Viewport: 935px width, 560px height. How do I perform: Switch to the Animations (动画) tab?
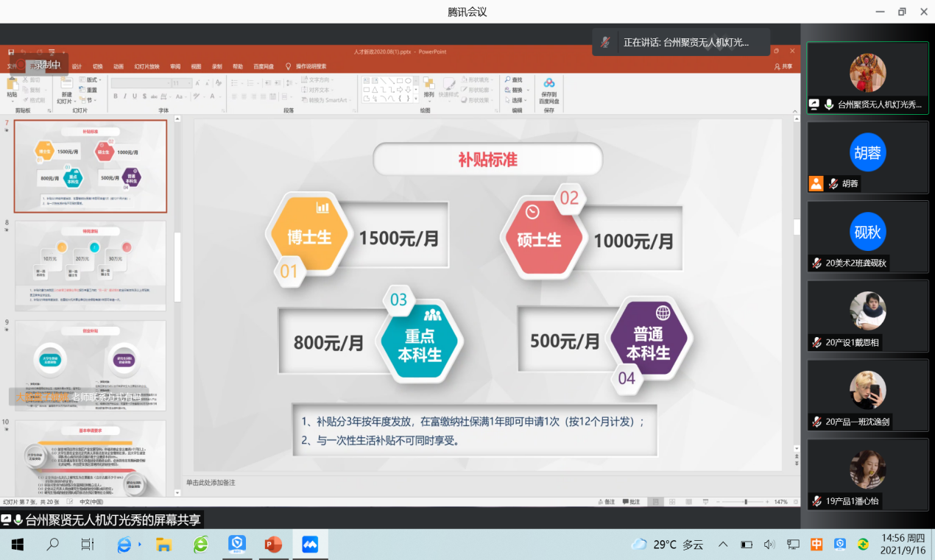[x=118, y=66]
